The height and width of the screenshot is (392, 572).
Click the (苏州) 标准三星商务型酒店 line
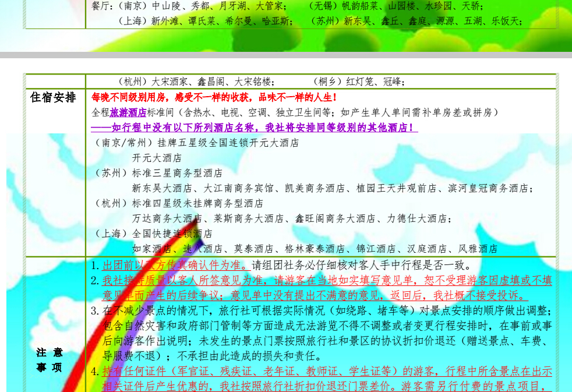[x=158, y=173]
